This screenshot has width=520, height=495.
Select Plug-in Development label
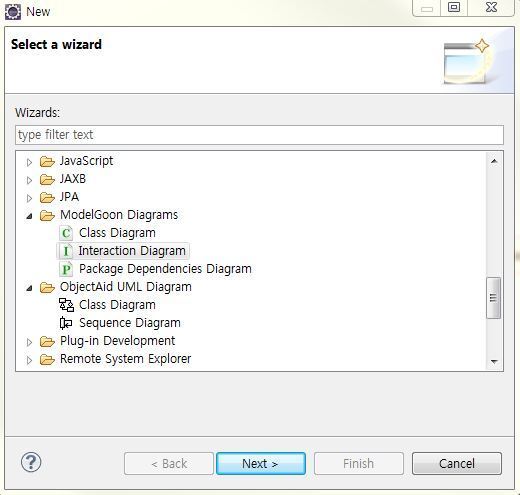coord(117,341)
